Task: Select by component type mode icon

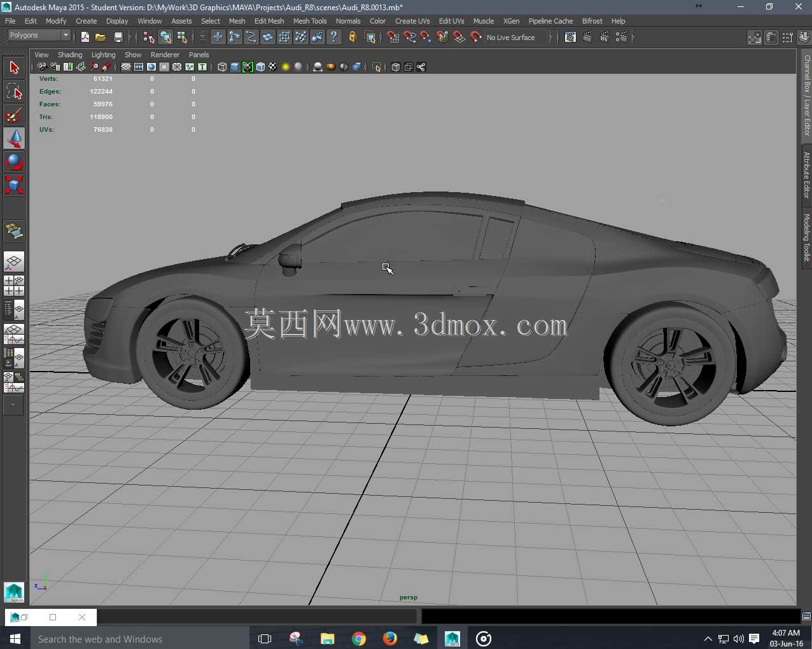Action: [182, 38]
